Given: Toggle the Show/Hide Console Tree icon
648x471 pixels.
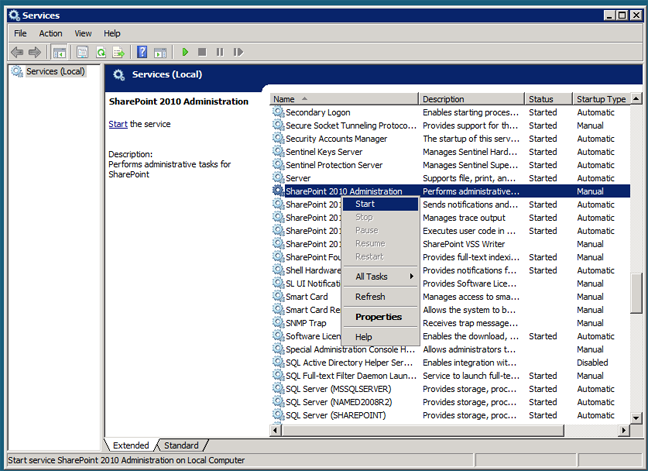Looking at the screenshot, I should click(x=59, y=52).
